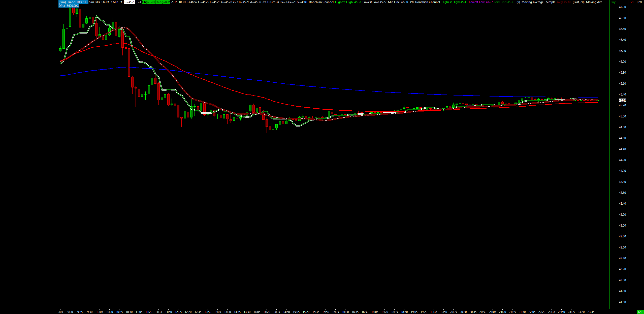Click the green Highest High: 45.33 label
644x314 pixels.
coord(348,2)
